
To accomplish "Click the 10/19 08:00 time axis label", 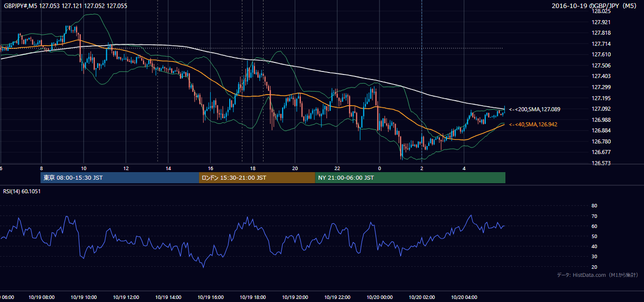I will (x=41, y=297).
